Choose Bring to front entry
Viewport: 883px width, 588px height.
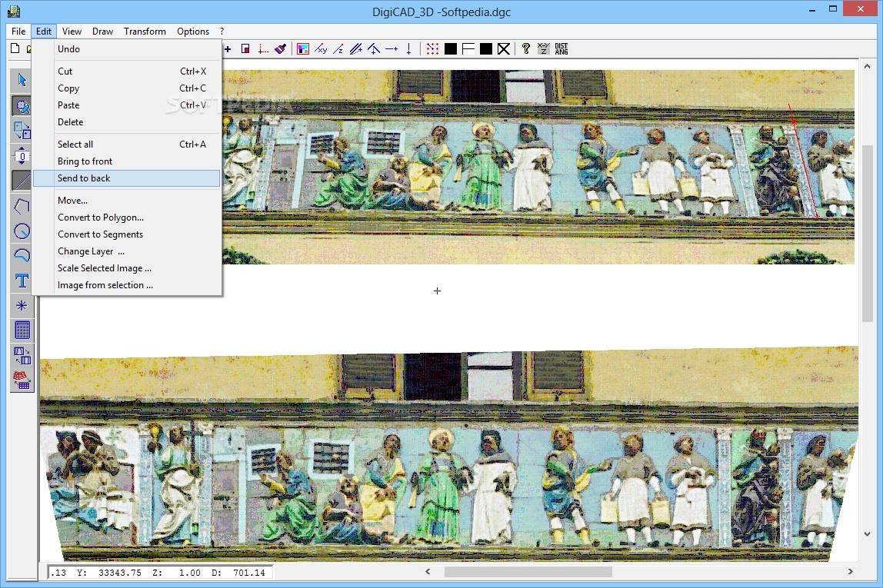[127, 161]
